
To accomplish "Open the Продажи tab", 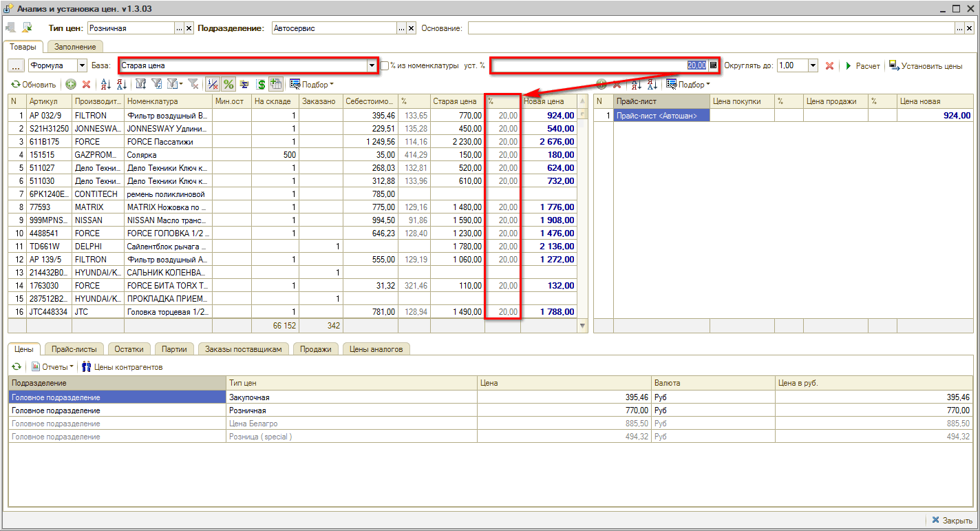I will coord(316,349).
